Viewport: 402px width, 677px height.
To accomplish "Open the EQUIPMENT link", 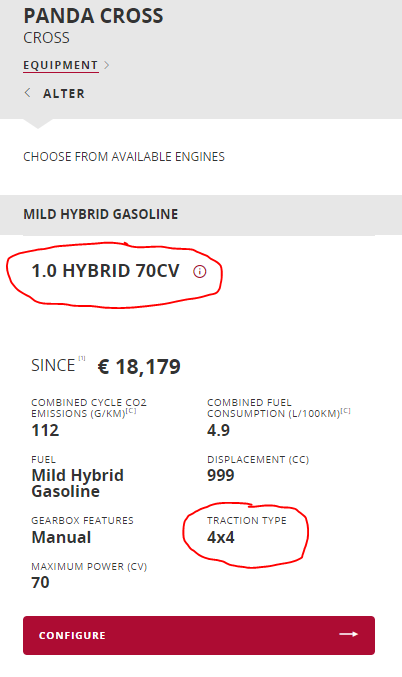I will click(x=61, y=65).
